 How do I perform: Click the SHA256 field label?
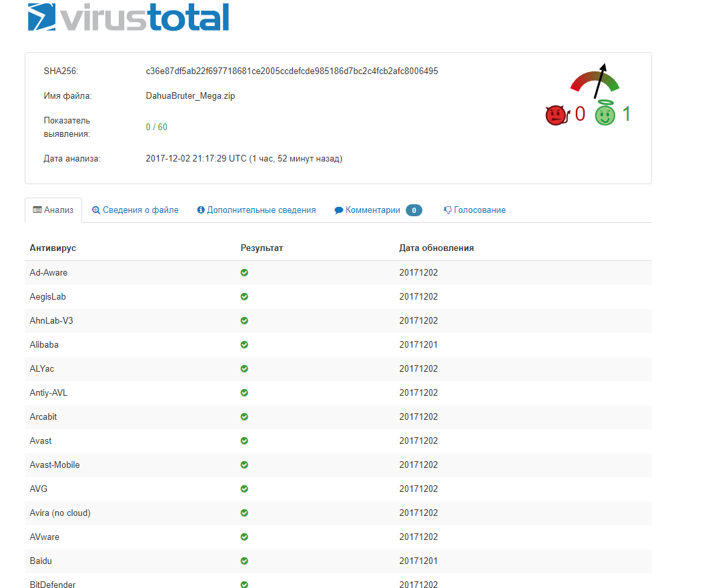click(x=61, y=71)
